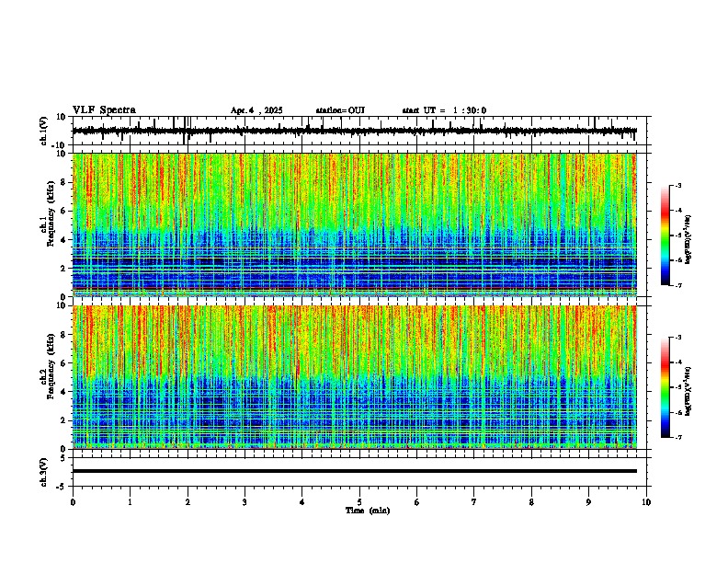728x563 pixels.
Task: Select the "Apr. 4, 2025" date text
Action: (x=256, y=110)
